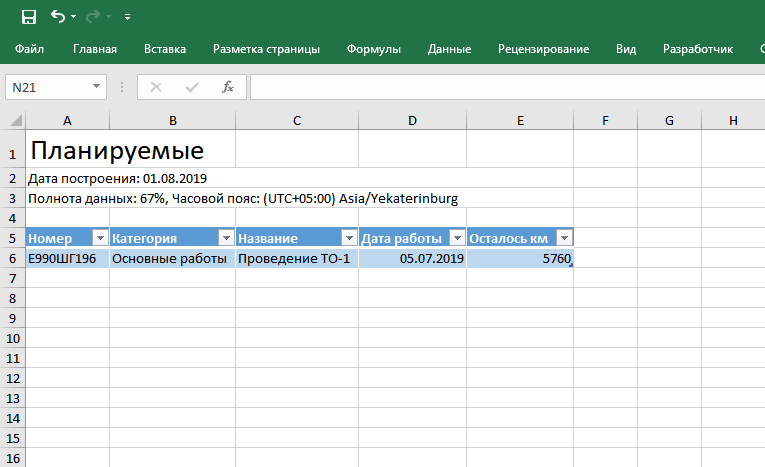765x467 pixels.
Task: Open the Осталось км filter dropdown
Action: pyautogui.click(x=564, y=238)
